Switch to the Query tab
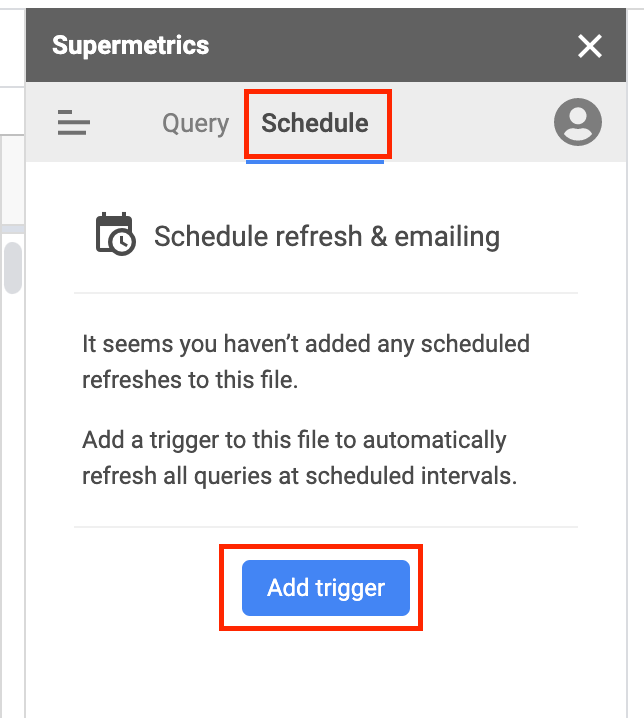Image resolution: width=644 pixels, height=718 pixels. [x=195, y=123]
